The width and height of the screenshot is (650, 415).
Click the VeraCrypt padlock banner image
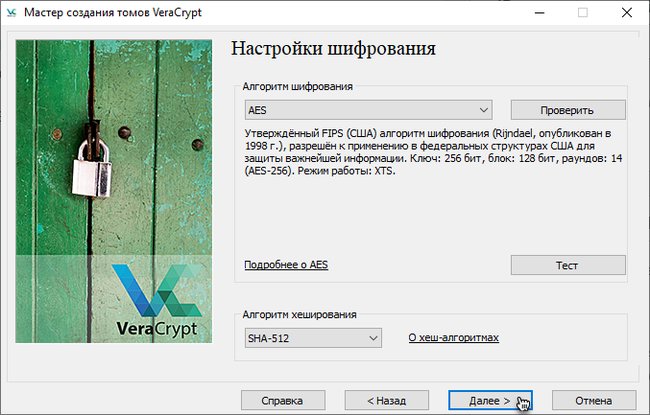(x=114, y=191)
